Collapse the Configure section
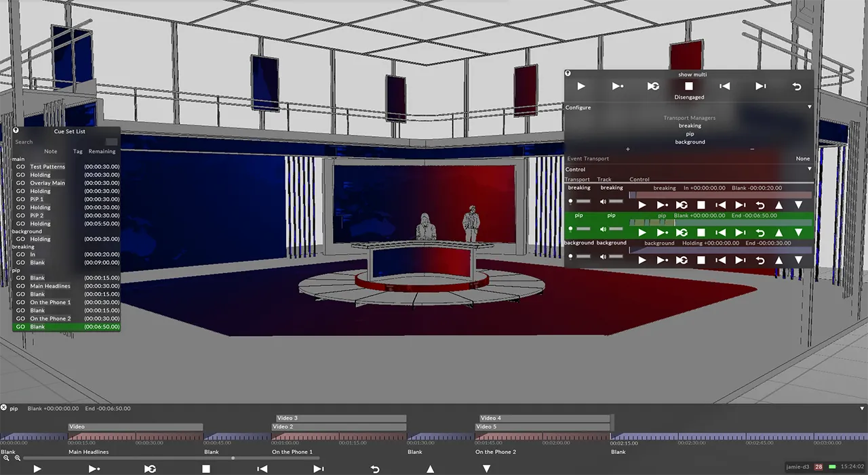The width and height of the screenshot is (868, 475). (x=809, y=107)
